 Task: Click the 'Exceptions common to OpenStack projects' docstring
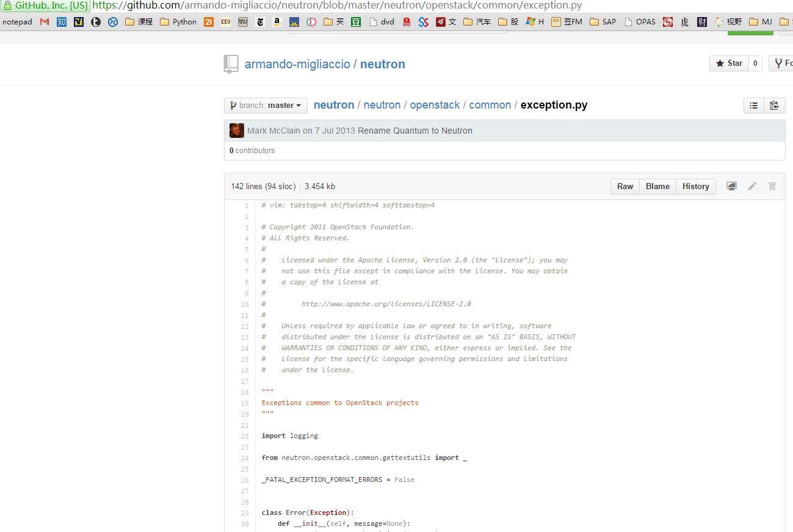click(x=340, y=403)
